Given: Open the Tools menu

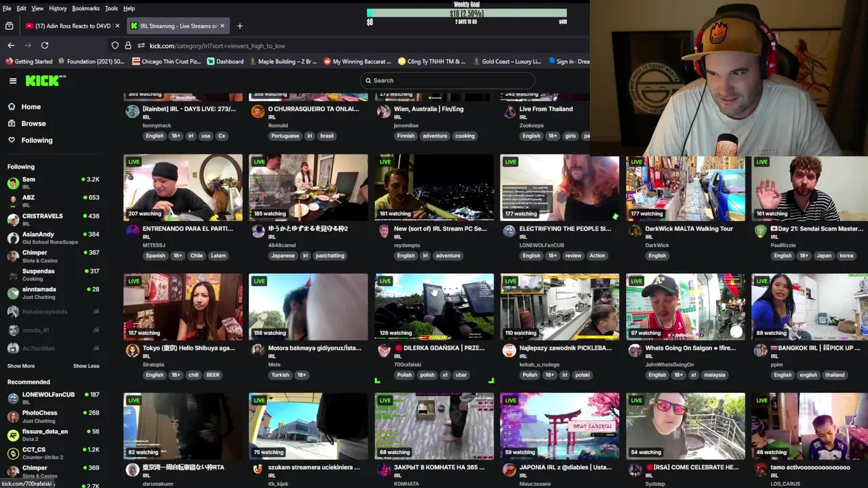Looking at the screenshot, I should [111, 8].
